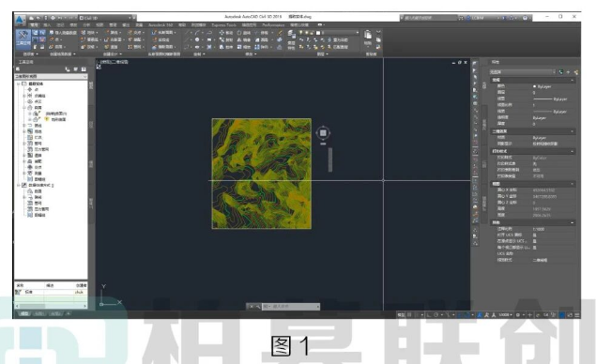Screen dimensions: 596x364
Task: Click the Linetype ByLayer preview in Properties
Action: tap(550, 99)
